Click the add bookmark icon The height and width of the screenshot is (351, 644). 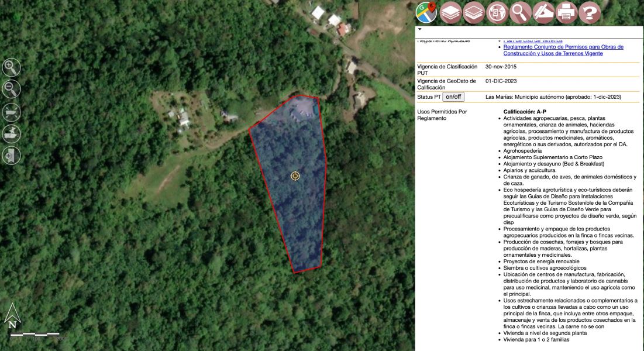(11, 155)
